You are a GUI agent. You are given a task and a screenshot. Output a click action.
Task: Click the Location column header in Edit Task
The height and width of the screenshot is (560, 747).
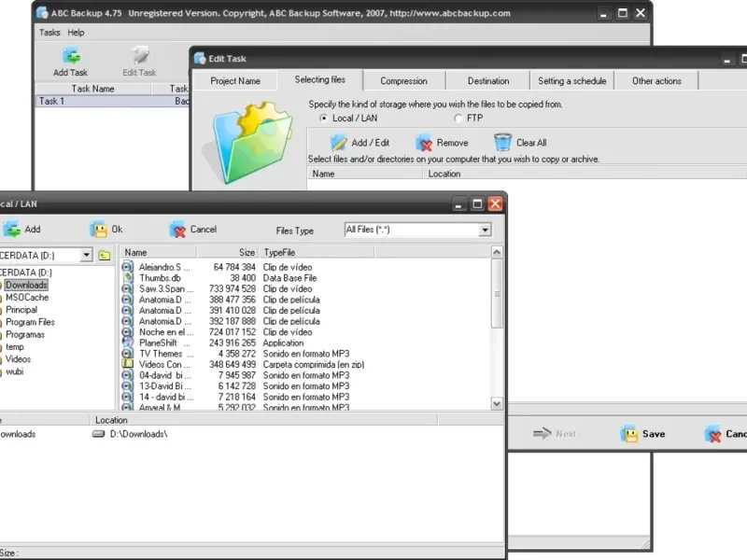[x=585, y=174]
